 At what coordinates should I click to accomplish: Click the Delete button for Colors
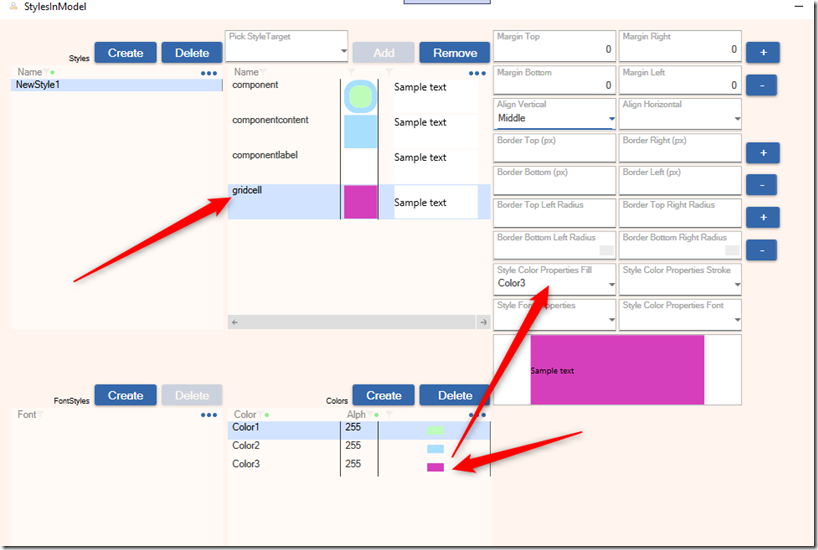[455, 395]
